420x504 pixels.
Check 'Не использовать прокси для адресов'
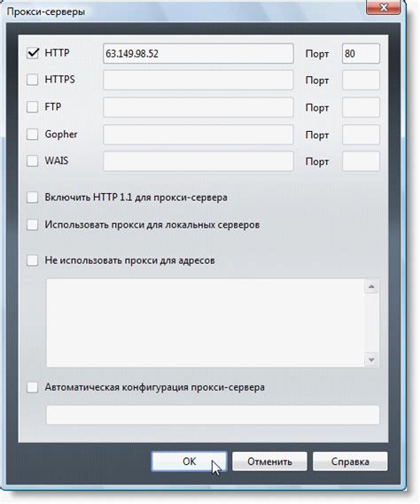coord(33,260)
